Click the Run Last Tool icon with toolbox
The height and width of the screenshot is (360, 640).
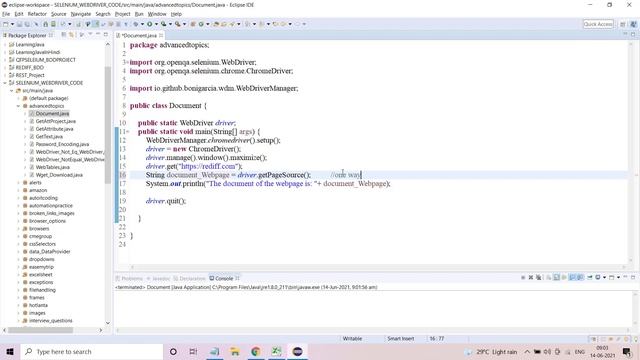tap(178, 24)
